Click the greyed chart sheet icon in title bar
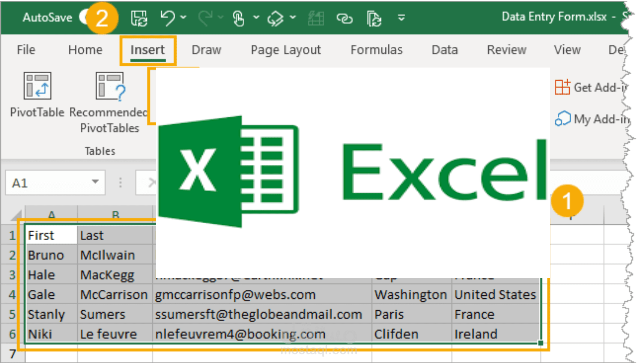The image size is (638, 364). 316,18
